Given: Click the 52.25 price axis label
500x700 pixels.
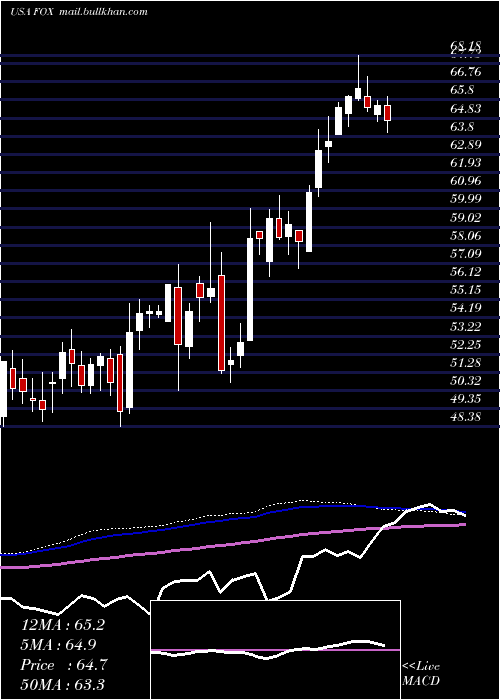Looking at the screenshot, I should click(466, 344).
